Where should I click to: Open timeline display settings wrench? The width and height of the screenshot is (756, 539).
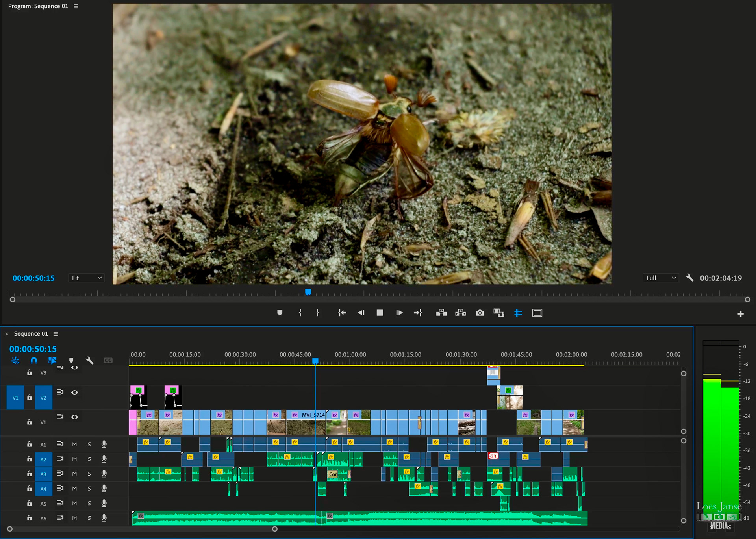(x=89, y=360)
